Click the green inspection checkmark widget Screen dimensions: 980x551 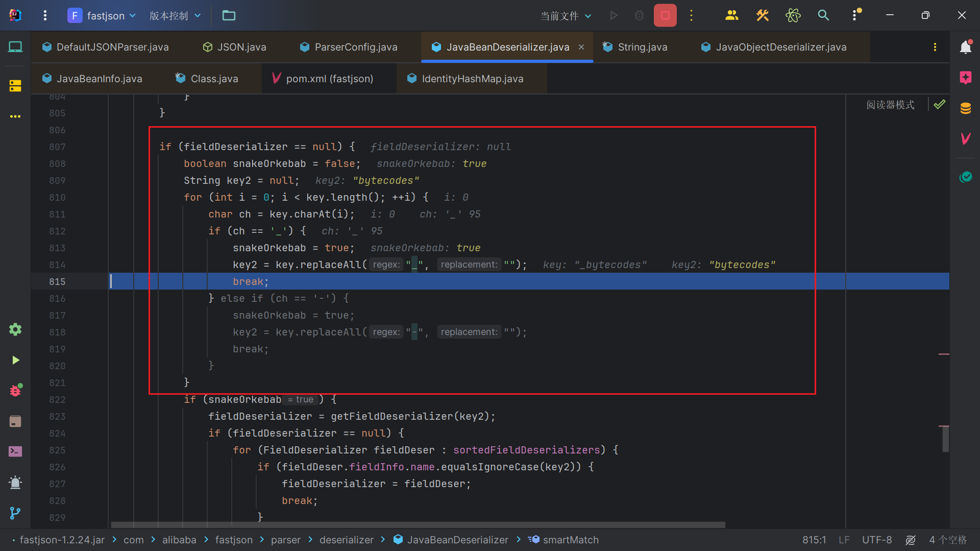click(939, 105)
